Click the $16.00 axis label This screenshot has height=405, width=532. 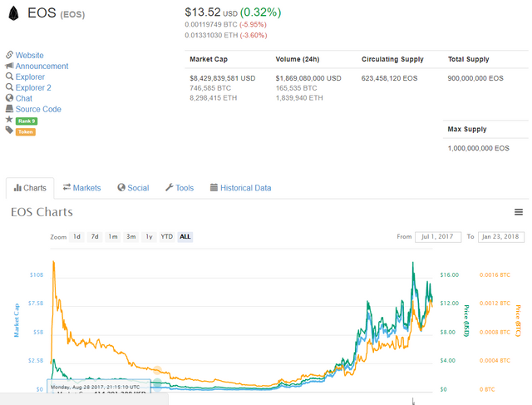click(x=449, y=274)
